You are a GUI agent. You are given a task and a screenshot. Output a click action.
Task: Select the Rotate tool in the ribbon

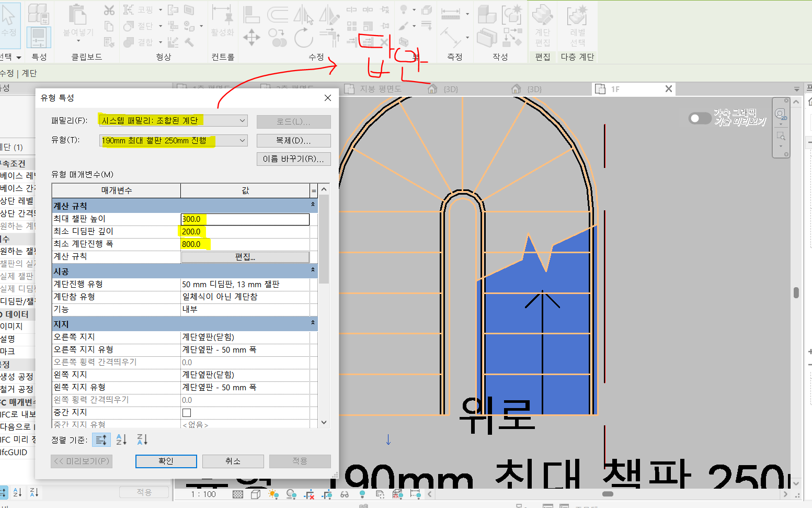303,38
